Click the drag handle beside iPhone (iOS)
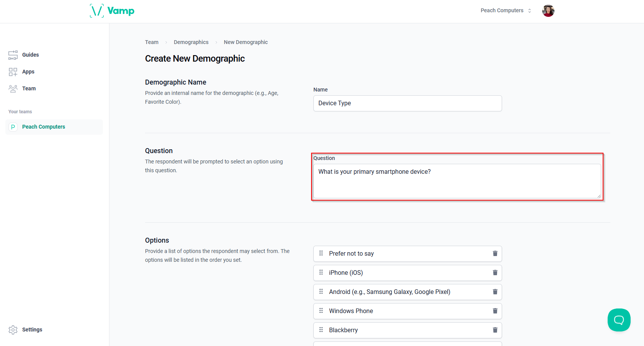The height and width of the screenshot is (346, 644). point(321,273)
